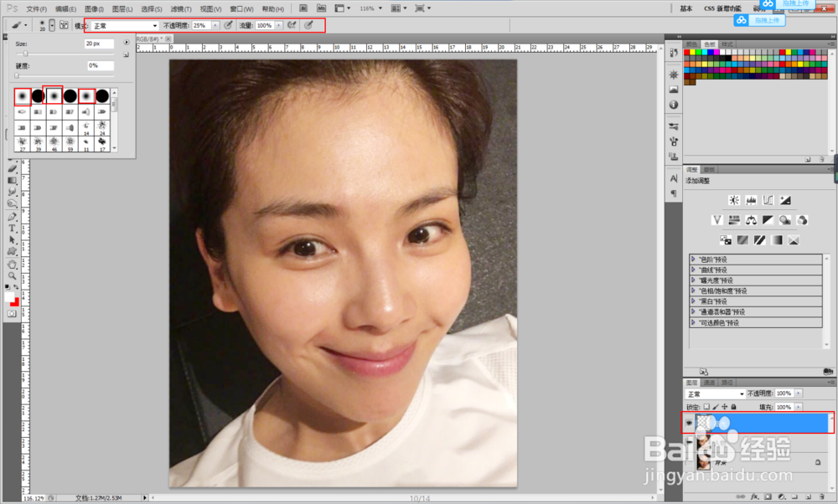Add a Gradient Map adjustment

coord(777,239)
